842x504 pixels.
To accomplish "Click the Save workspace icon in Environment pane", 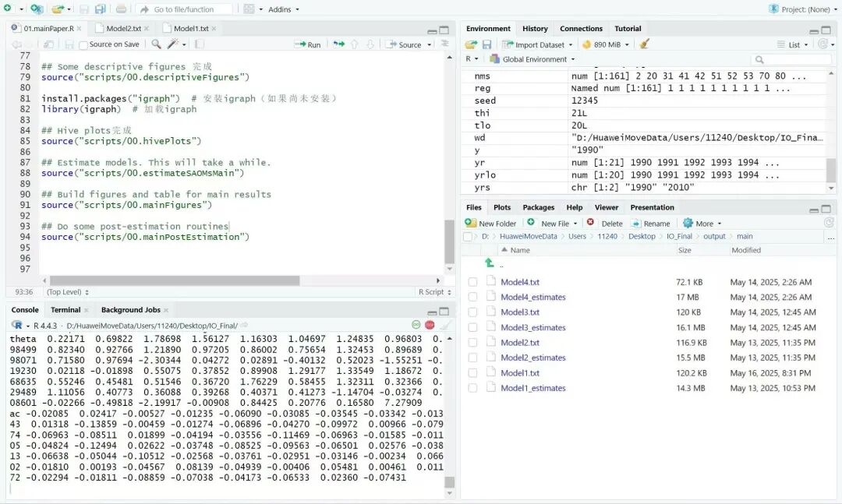I will coord(486,44).
